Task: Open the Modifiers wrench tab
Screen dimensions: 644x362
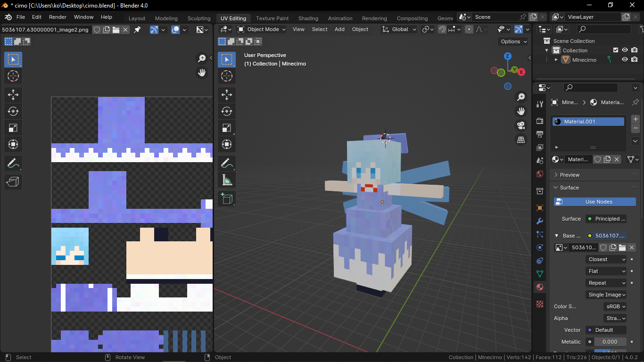Action: [540, 221]
